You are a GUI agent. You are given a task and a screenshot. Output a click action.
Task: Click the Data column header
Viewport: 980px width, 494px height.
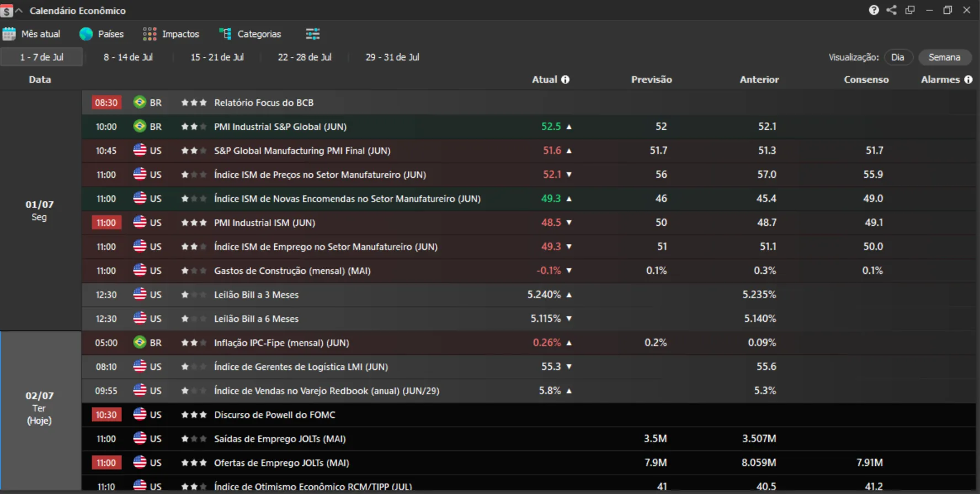(40, 79)
